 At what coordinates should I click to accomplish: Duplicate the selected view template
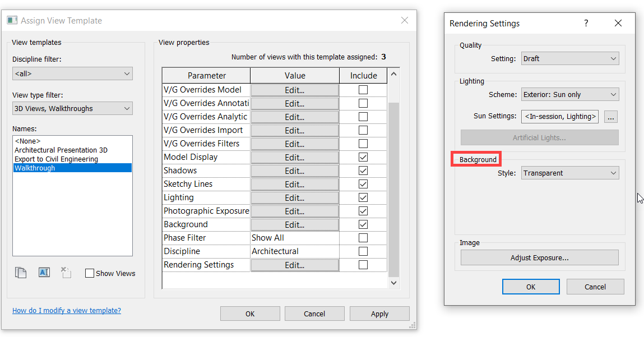[21, 273]
